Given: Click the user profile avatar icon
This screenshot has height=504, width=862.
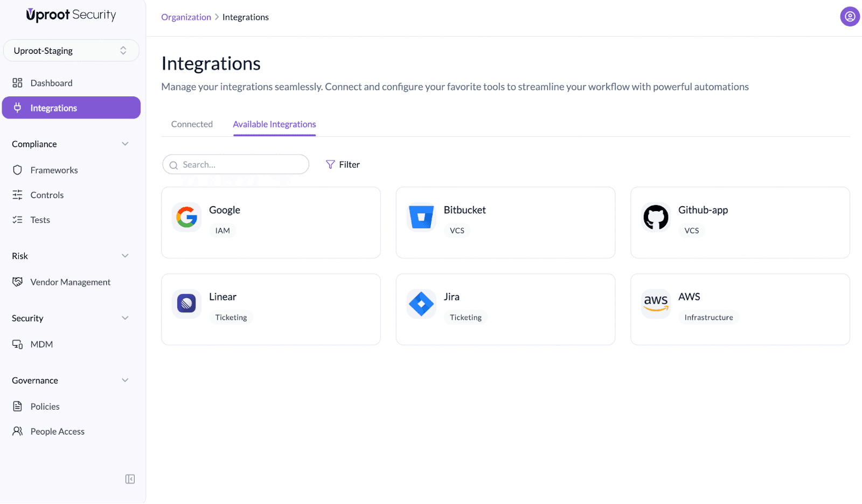Looking at the screenshot, I should point(850,17).
